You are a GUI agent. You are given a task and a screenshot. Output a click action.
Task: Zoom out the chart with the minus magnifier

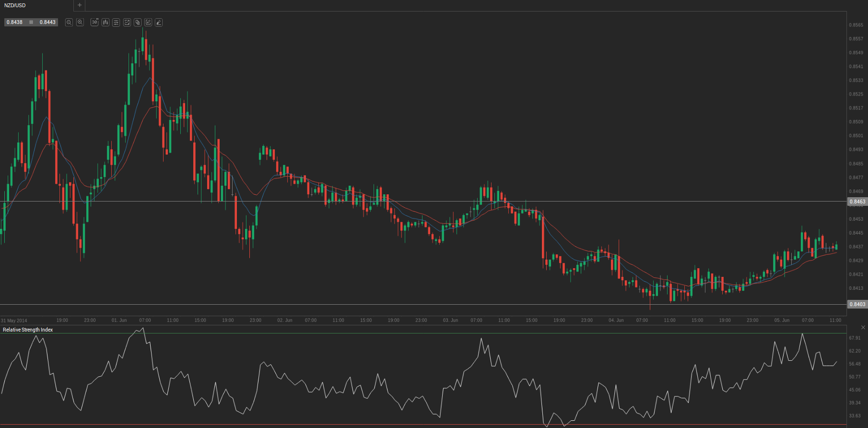tap(69, 23)
